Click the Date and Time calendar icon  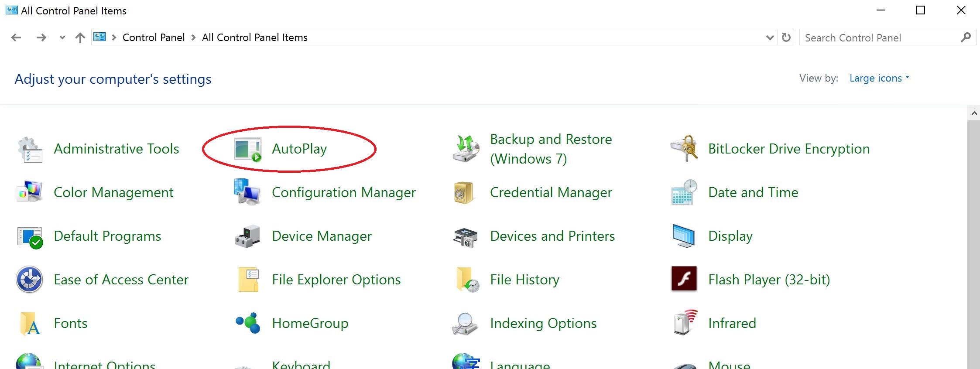[684, 192]
